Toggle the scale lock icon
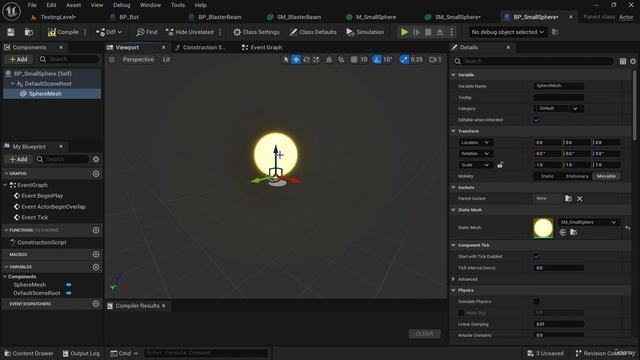The height and width of the screenshot is (360, 640). [500, 165]
